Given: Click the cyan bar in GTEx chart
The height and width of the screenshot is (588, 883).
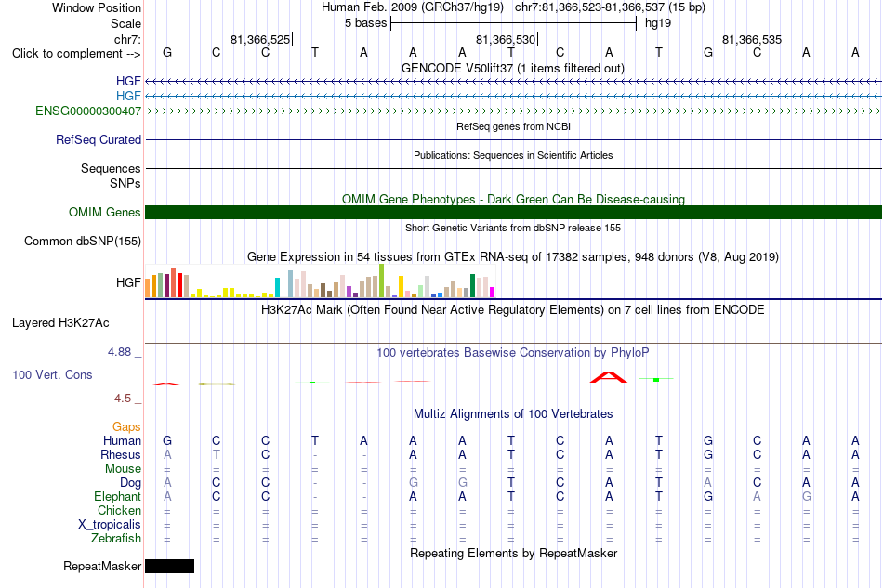Looking at the screenshot, I should (277, 288).
